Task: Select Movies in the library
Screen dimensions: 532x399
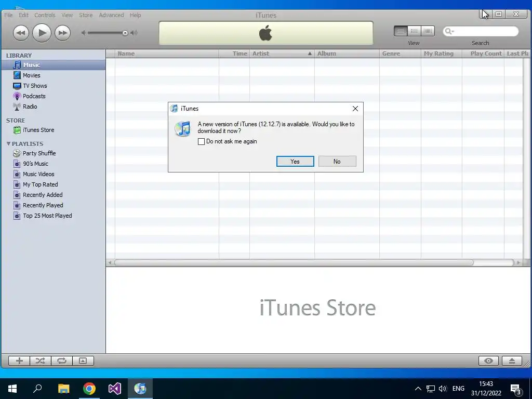Action: (x=54, y=75)
